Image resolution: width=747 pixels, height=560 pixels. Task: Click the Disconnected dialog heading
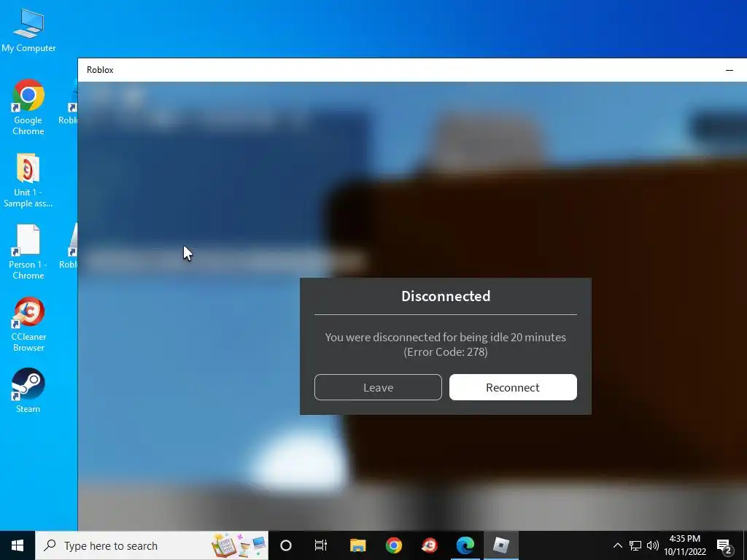[446, 296]
